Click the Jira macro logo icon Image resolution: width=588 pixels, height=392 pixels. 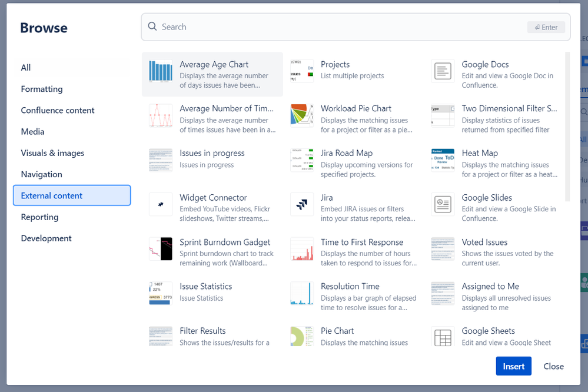(x=302, y=204)
